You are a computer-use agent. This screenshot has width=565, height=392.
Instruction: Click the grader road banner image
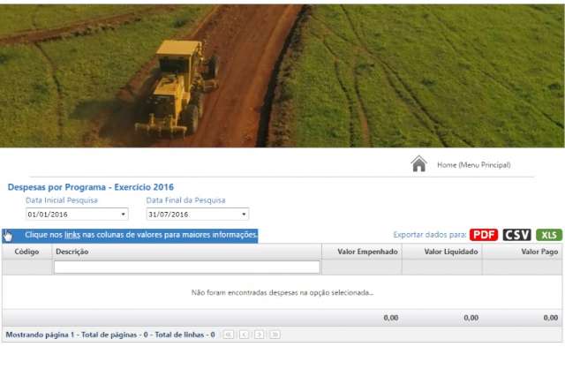[282, 76]
